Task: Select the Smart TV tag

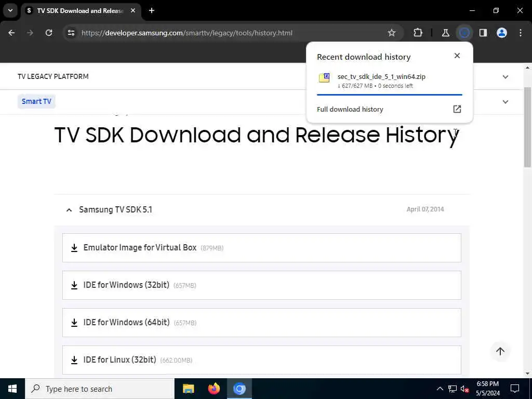Action: tap(36, 101)
